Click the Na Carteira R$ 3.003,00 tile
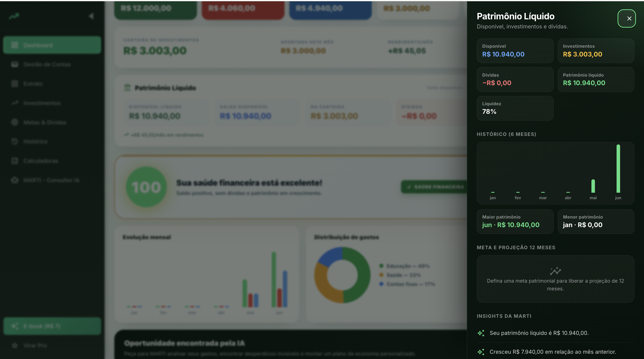The image size is (644, 359). [x=348, y=113]
